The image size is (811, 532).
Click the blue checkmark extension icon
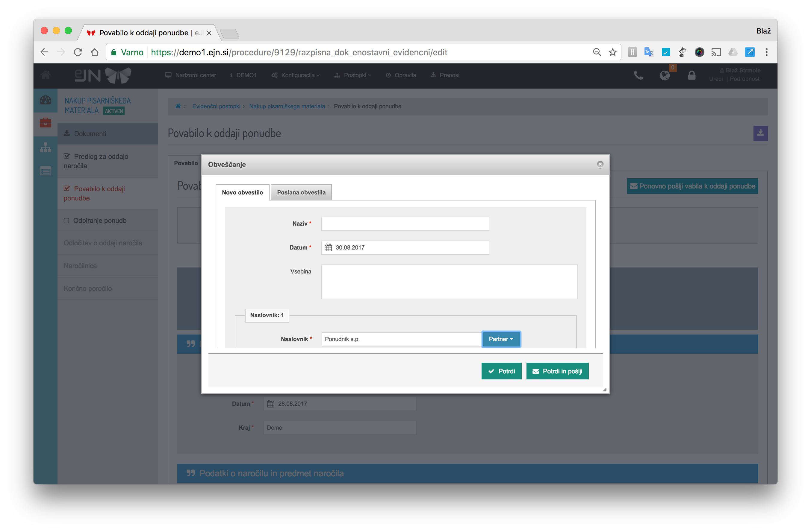coord(665,52)
